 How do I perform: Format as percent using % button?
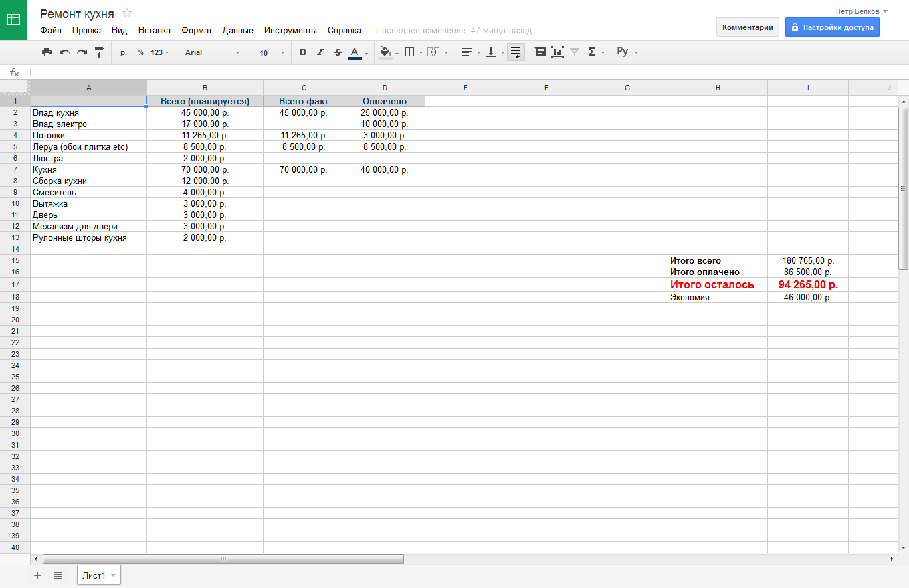tap(140, 52)
